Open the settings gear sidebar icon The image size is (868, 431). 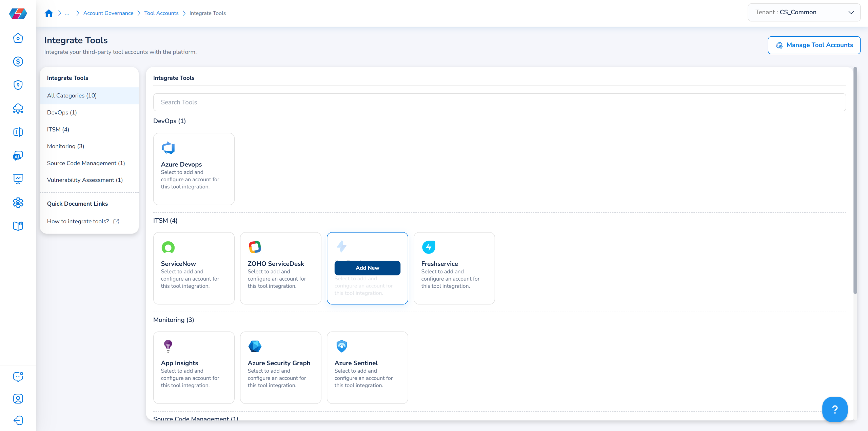(x=18, y=203)
